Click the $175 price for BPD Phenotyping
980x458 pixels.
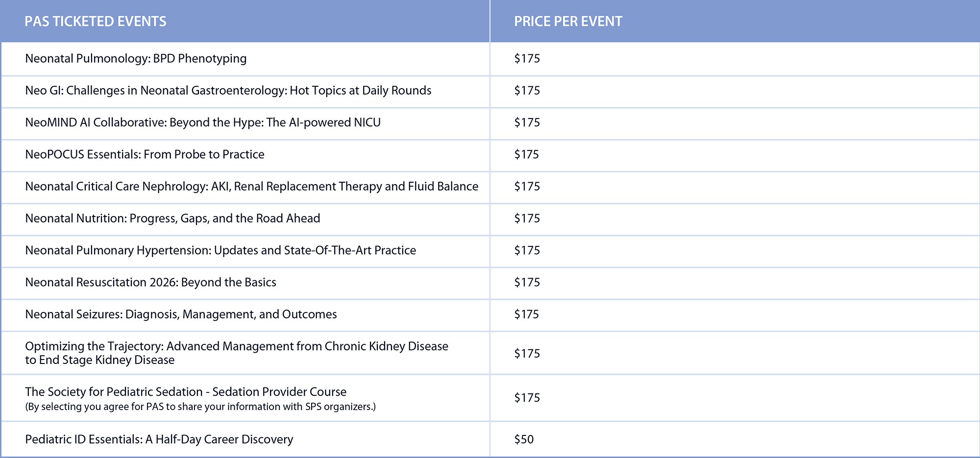[x=527, y=59]
